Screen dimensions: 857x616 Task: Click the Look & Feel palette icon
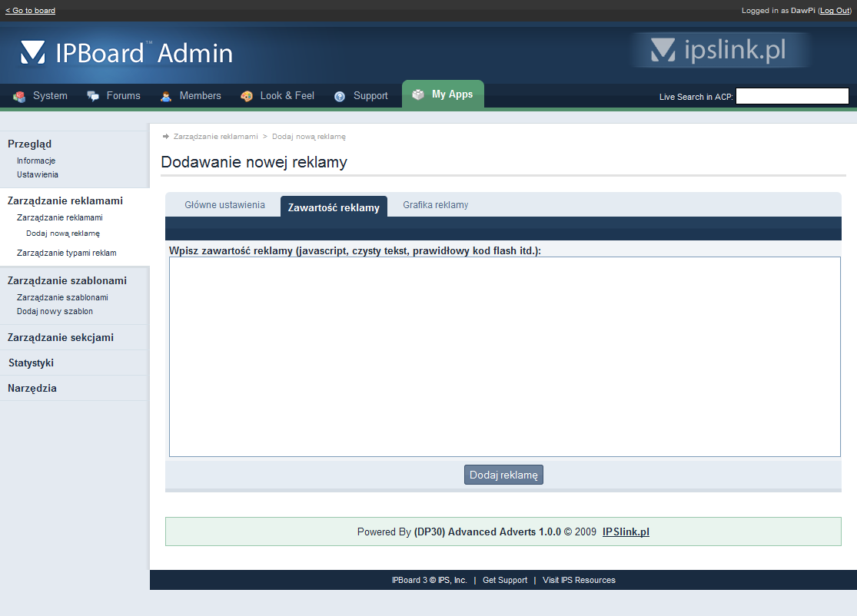(x=247, y=97)
